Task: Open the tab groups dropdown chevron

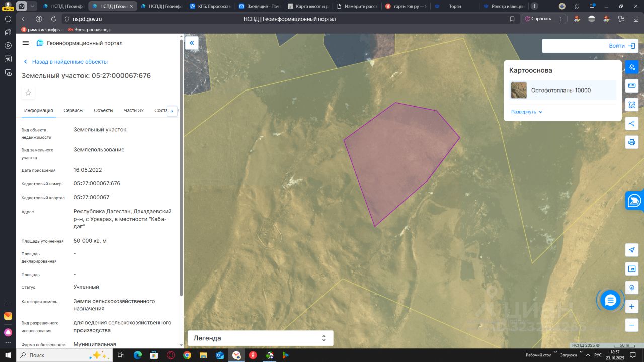Action: tap(33, 6)
